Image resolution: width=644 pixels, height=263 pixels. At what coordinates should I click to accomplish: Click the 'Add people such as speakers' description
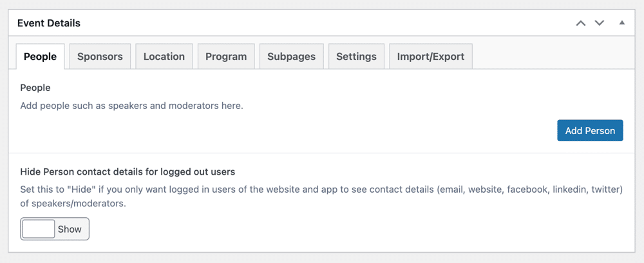(132, 106)
